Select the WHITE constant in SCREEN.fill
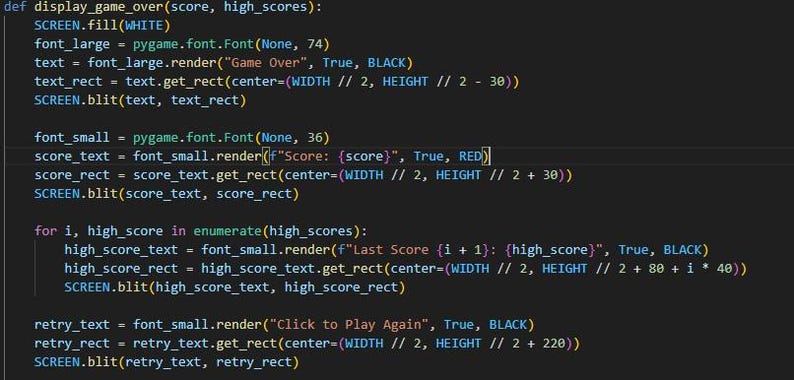The width and height of the screenshot is (794, 380). 144,25
